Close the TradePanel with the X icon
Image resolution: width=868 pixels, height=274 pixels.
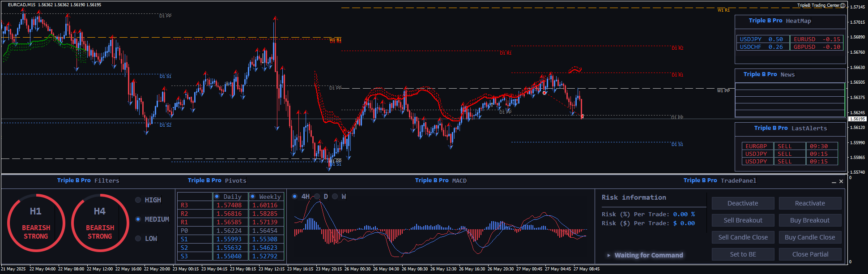pyautogui.click(x=841, y=181)
